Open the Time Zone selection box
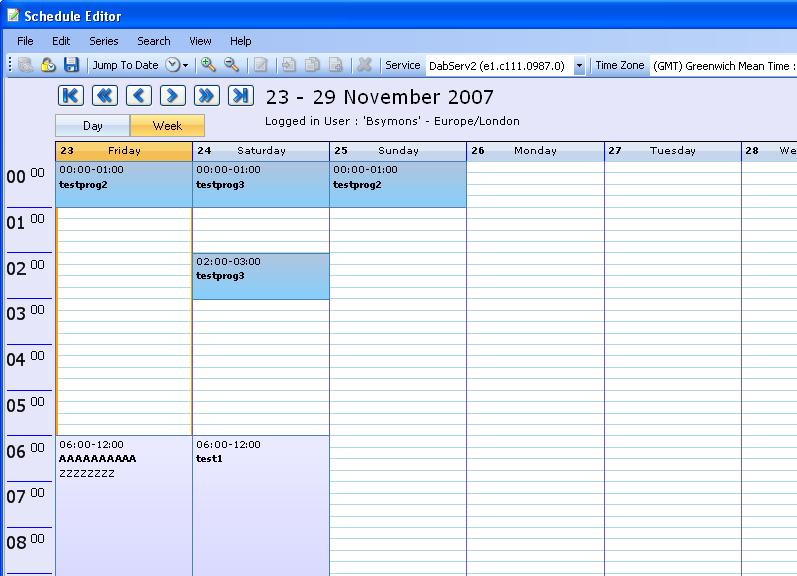The image size is (797, 576). [x=723, y=66]
